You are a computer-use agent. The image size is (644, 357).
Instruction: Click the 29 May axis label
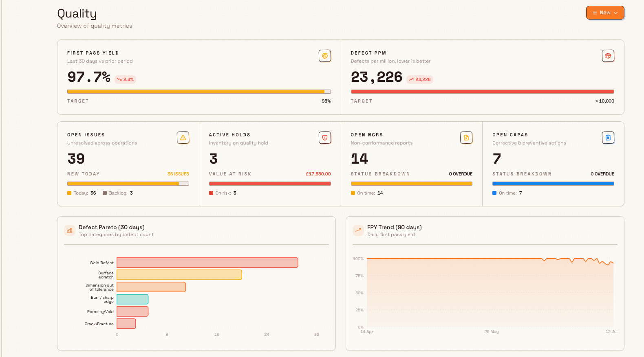pyautogui.click(x=492, y=332)
